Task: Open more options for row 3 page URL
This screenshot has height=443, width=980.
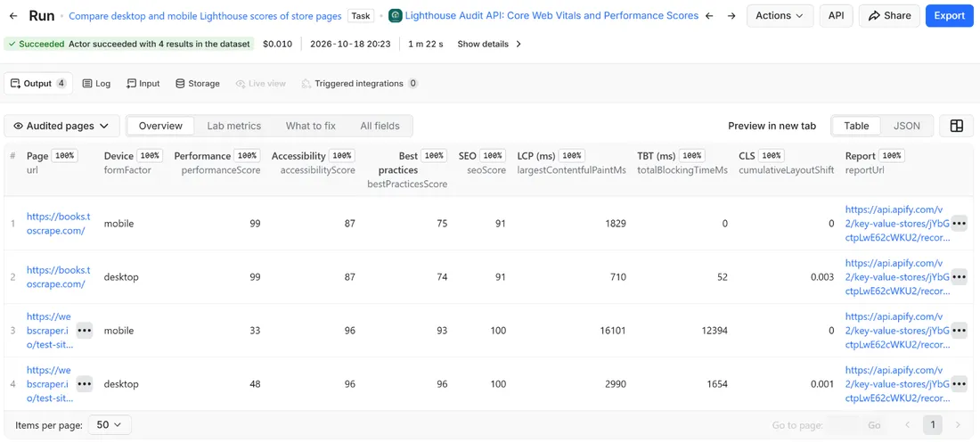Action: (85, 331)
